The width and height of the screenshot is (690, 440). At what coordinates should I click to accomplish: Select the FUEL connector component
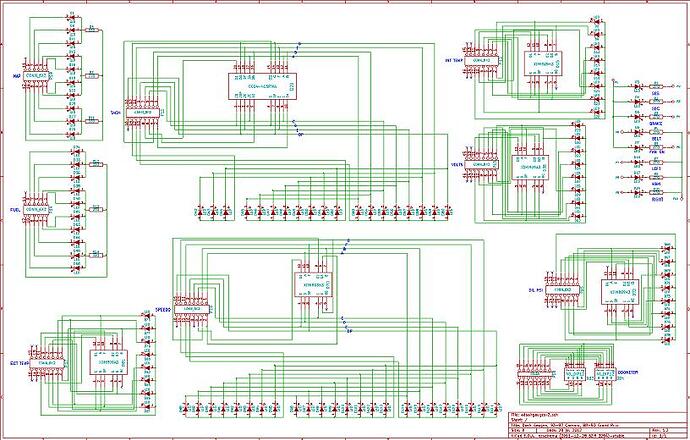(x=36, y=211)
